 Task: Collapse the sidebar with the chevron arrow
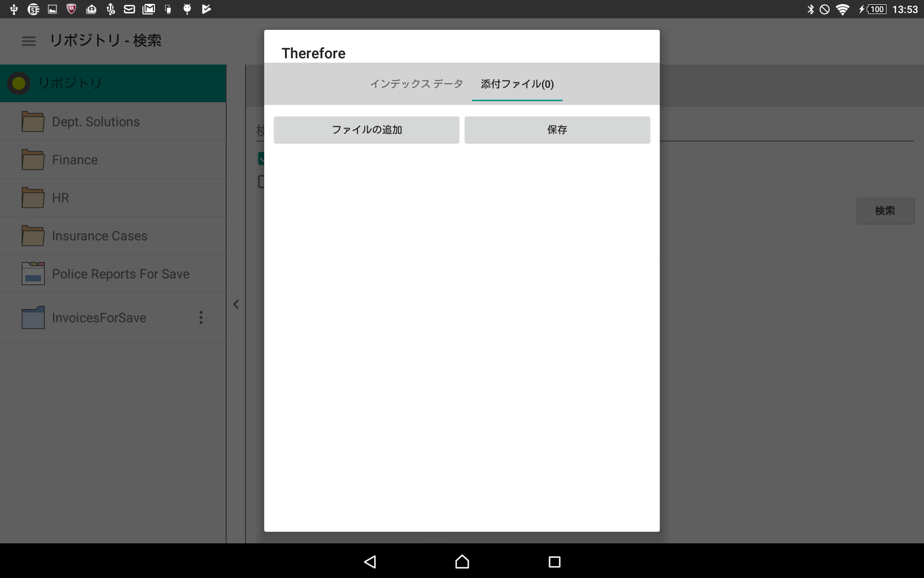pos(236,304)
